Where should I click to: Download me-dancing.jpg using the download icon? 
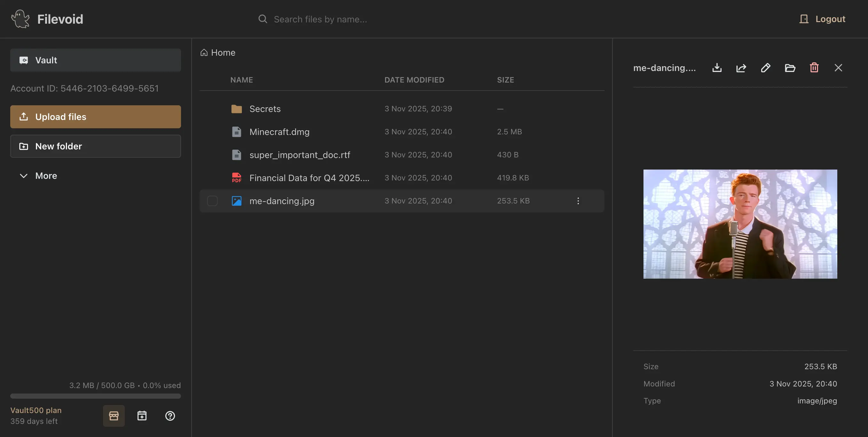pyautogui.click(x=717, y=68)
